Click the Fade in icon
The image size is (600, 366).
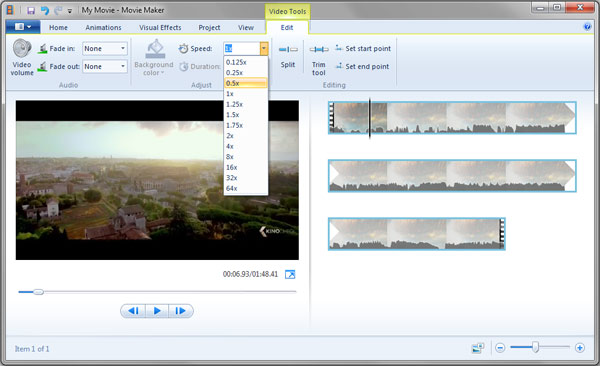point(43,49)
